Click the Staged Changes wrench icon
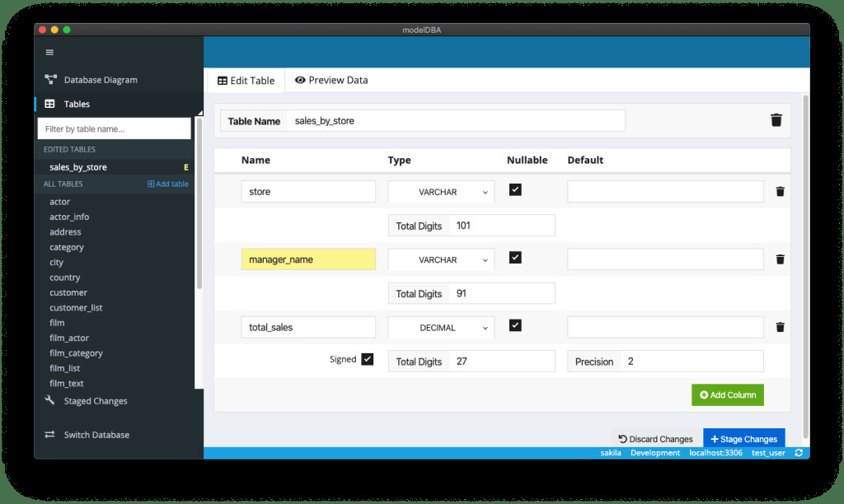Screen dimensions: 844x504 click(x=49, y=400)
